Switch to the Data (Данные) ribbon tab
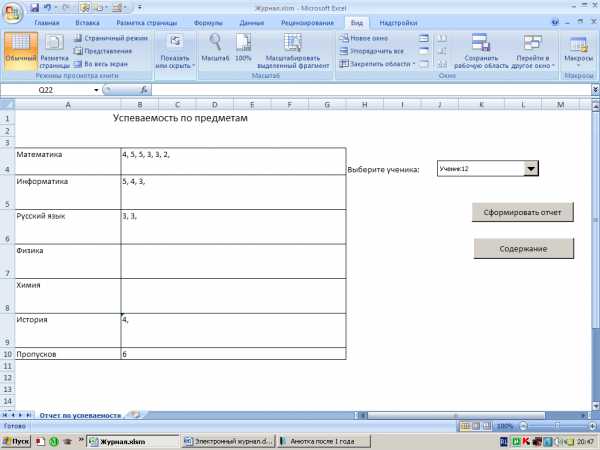 coord(251,21)
